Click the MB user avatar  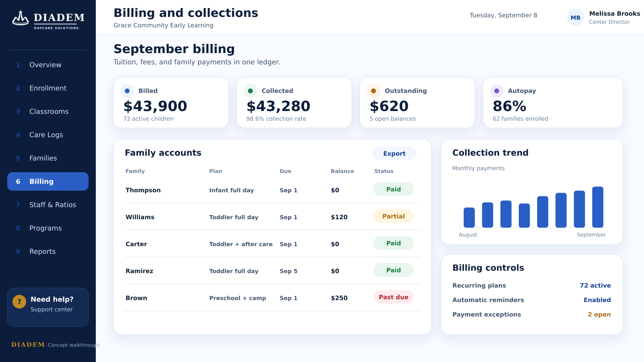point(576,17)
